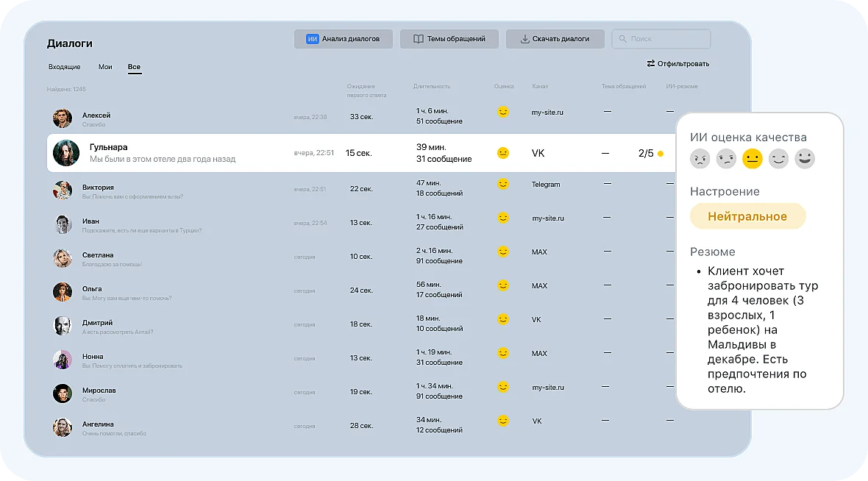This screenshot has height=481, width=868.
Task: Select the happiest face quality rating
Action: pos(804,159)
